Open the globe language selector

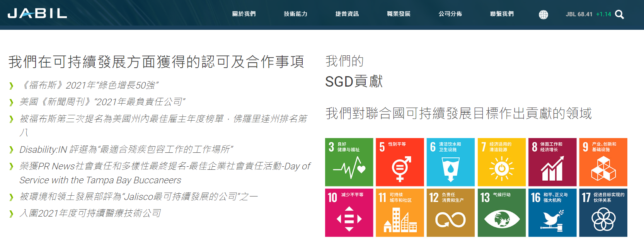[x=543, y=15]
